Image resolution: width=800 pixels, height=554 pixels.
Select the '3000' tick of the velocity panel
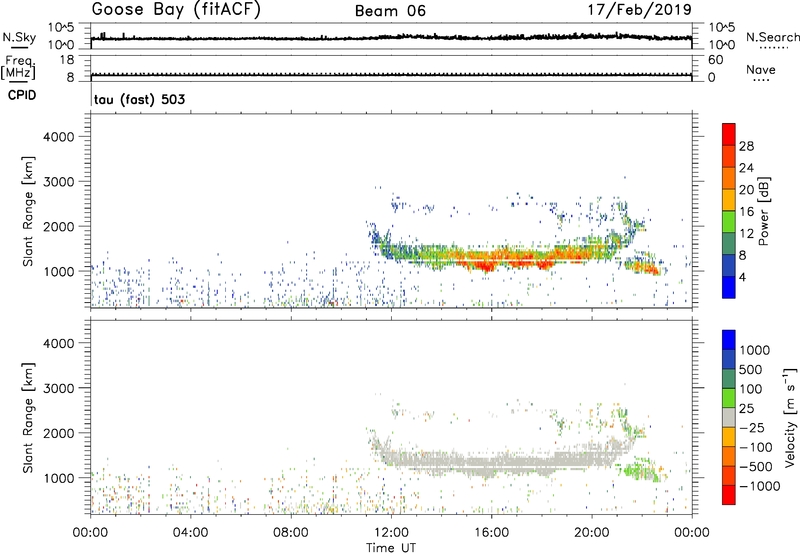point(59,388)
